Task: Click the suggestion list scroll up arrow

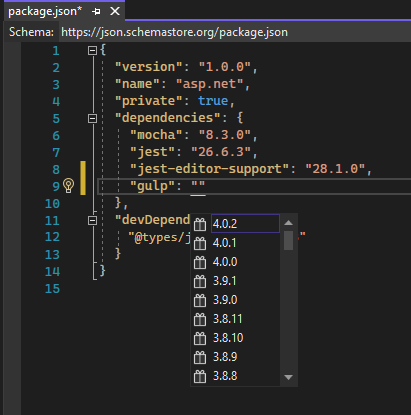Action: [289, 223]
